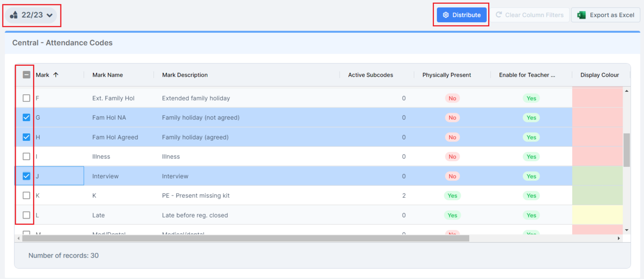
Task: Select the Ext. Family Hol row checkbox
Action: (26, 98)
